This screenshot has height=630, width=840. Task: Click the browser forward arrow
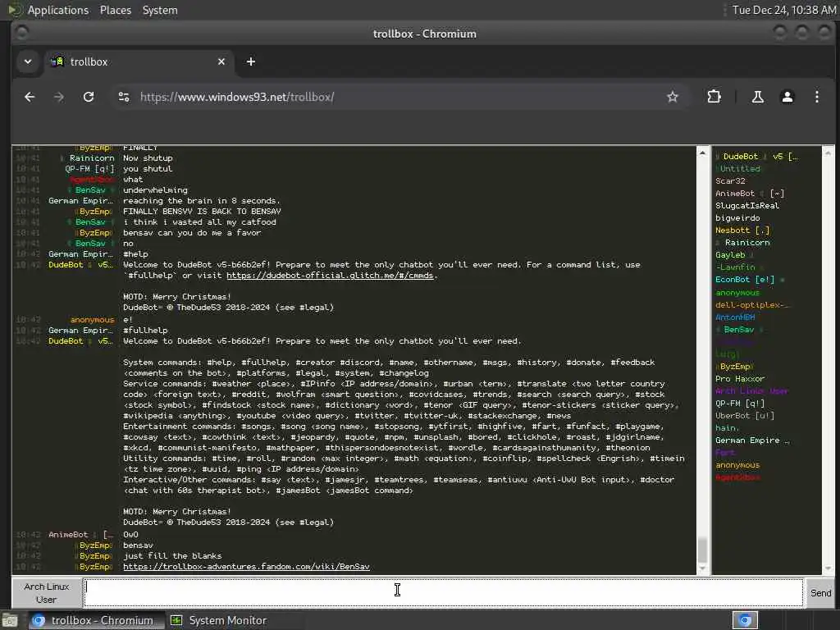tap(59, 97)
